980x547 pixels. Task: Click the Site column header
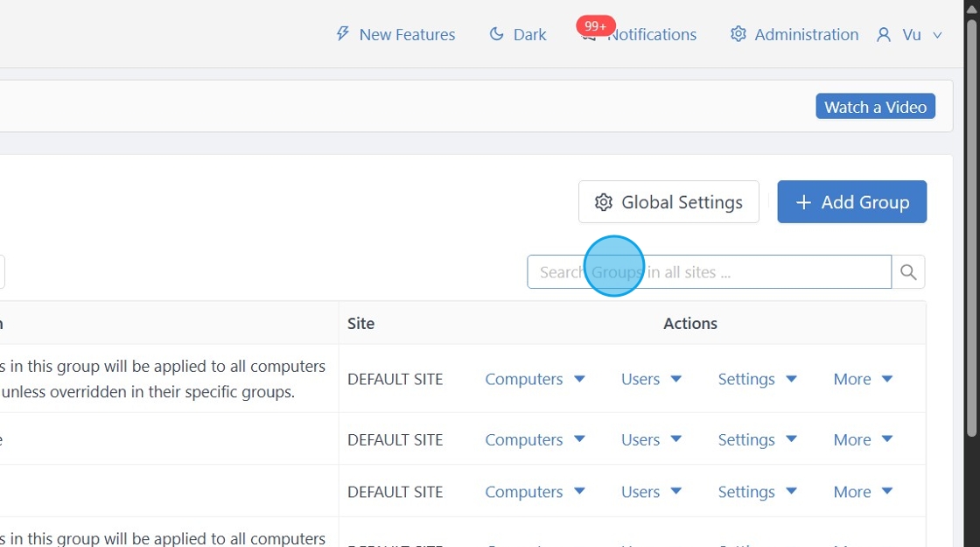(360, 323)
